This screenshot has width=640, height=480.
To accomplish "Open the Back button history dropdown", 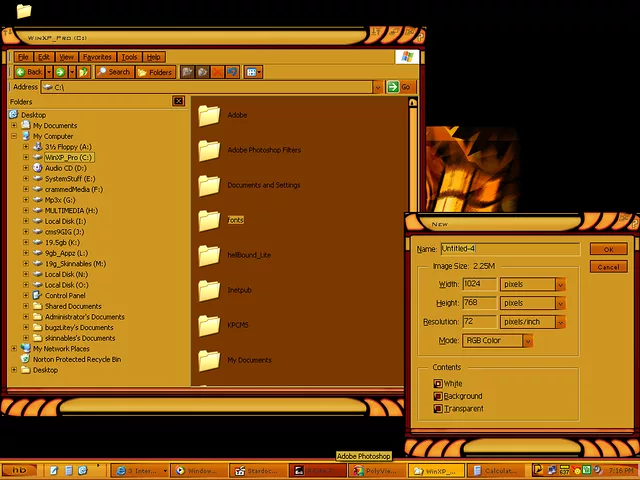I will (x=49, y=72).
